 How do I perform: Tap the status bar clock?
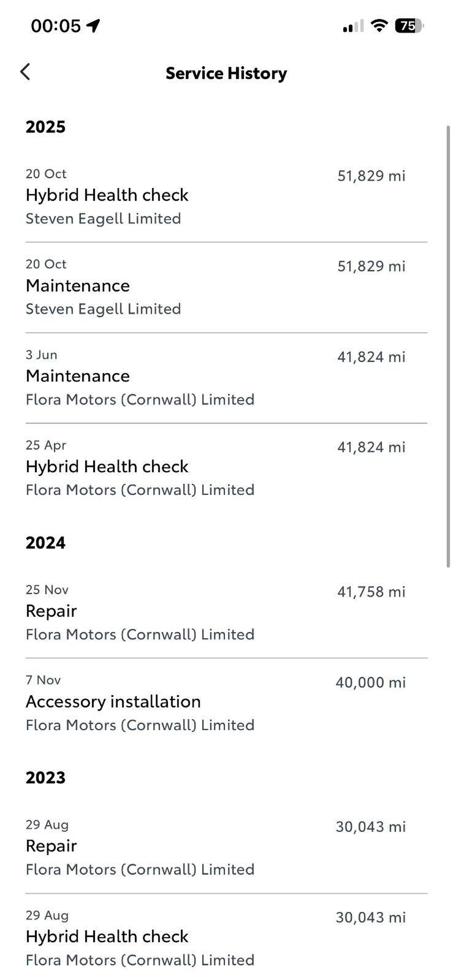tap(56, 26)
